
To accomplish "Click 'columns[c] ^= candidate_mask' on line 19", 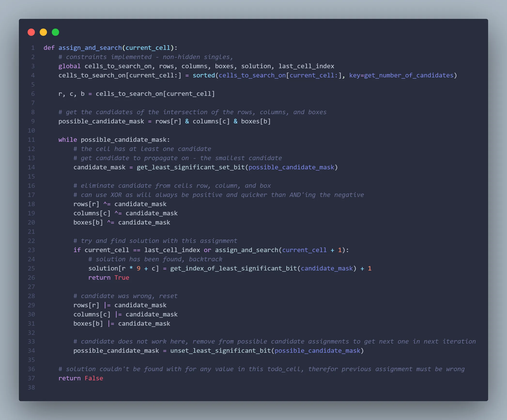I will pyautogui.click(x=125, y=213).
